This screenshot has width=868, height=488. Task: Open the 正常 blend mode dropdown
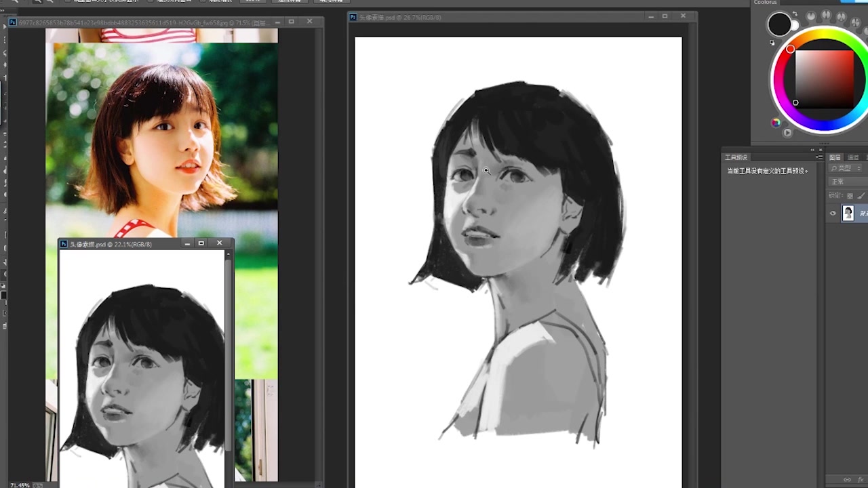(848, 182)
